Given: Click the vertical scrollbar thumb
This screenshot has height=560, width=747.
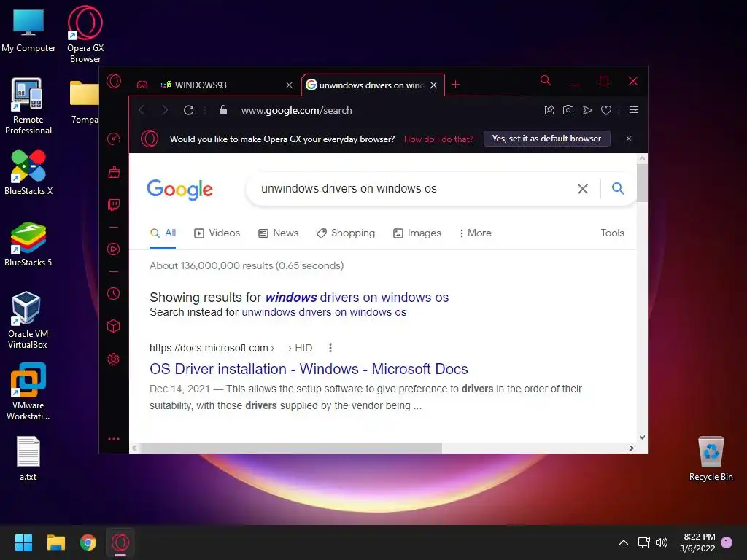Looking at the screenshot, I should coord(642,183).
